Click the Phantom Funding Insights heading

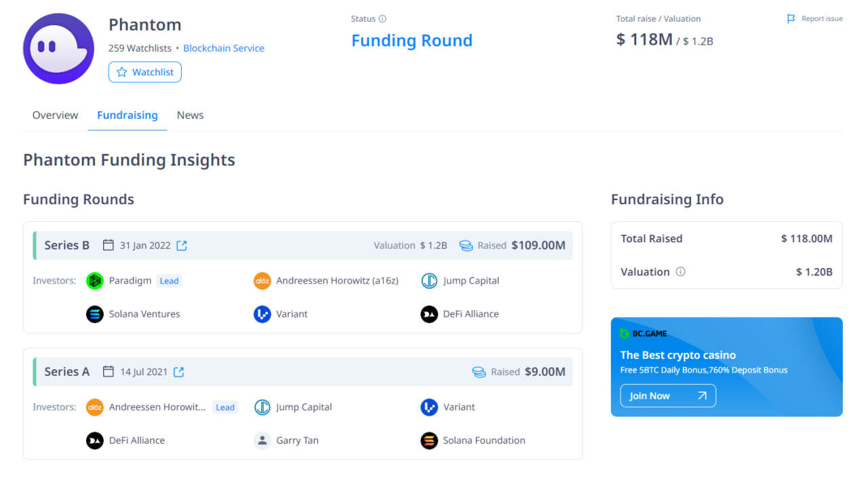point(129,160)
